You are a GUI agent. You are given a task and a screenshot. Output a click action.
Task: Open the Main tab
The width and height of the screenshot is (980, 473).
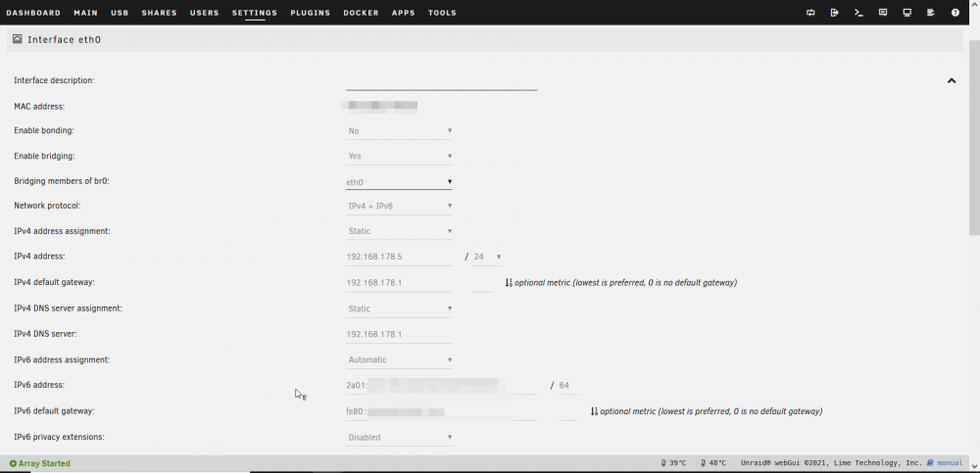point(85,13)
